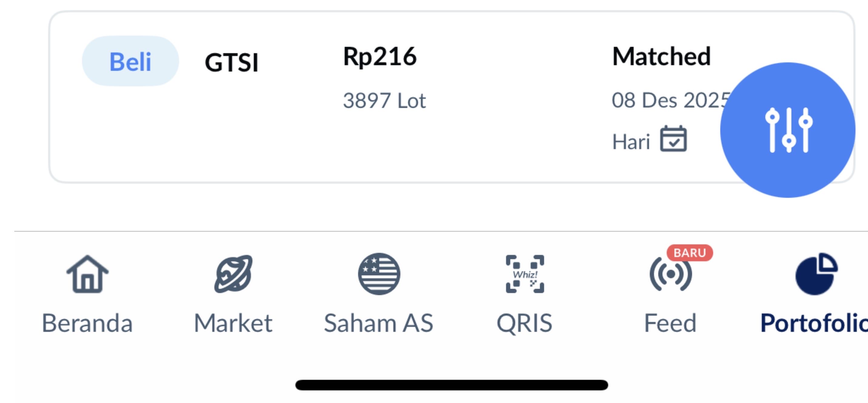Tap the red BARU badge

689,252
